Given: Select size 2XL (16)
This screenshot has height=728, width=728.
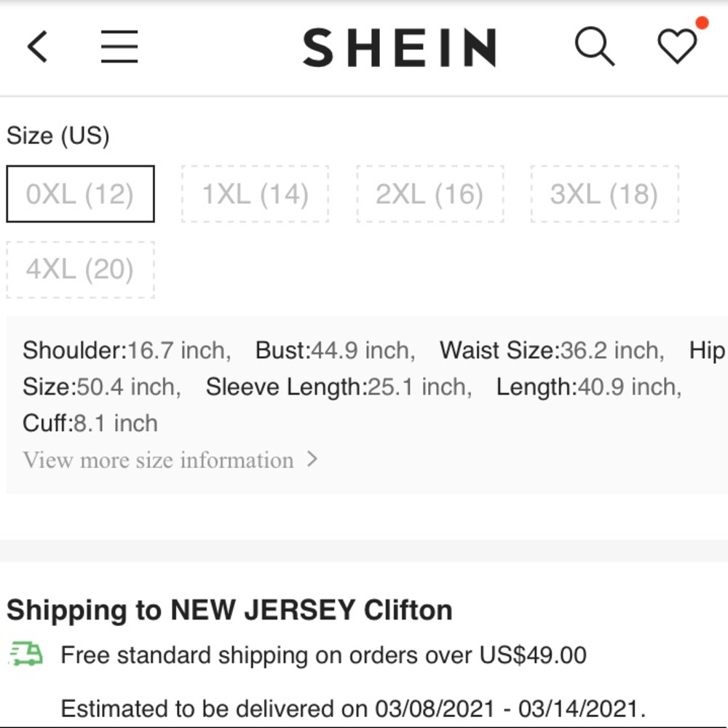Looking at the screenshot, I should (x=430, y=194).
